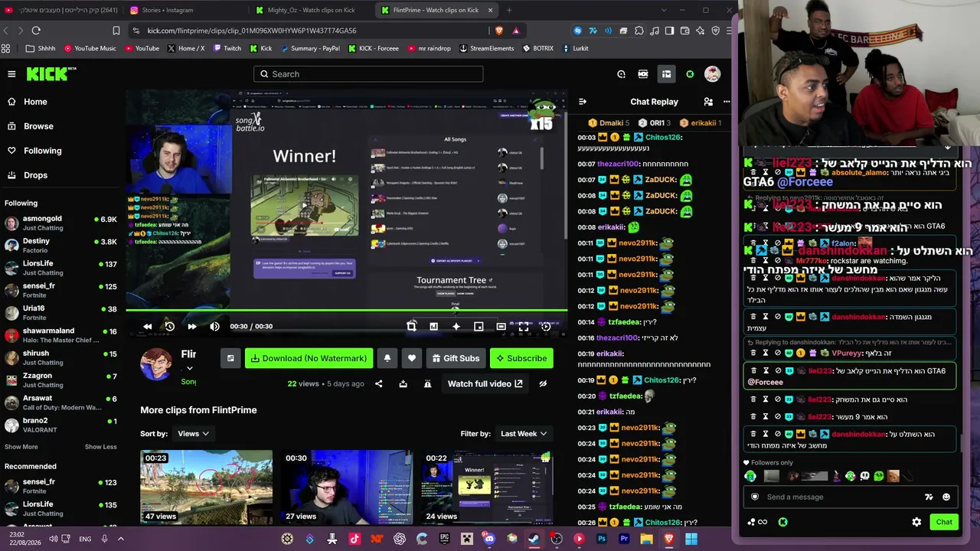Open the StreamElements bookmark
Viewport: 980px width, 551px height.
(487, 48)
